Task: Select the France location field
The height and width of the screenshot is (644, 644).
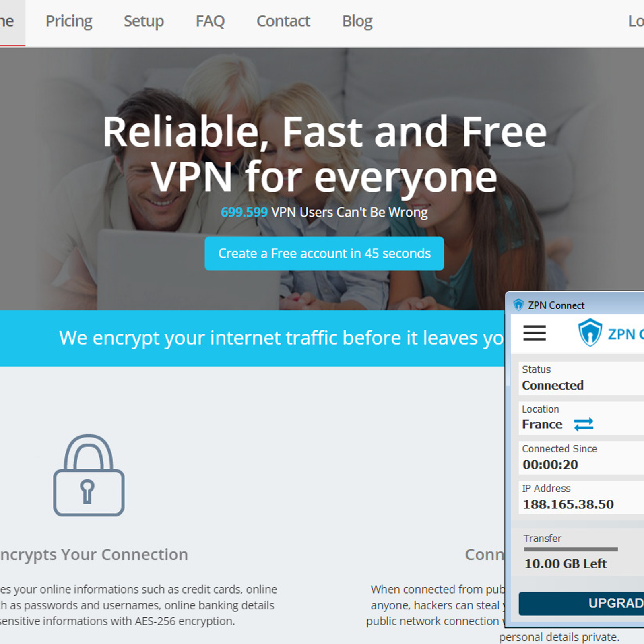Action: (581, 418)
